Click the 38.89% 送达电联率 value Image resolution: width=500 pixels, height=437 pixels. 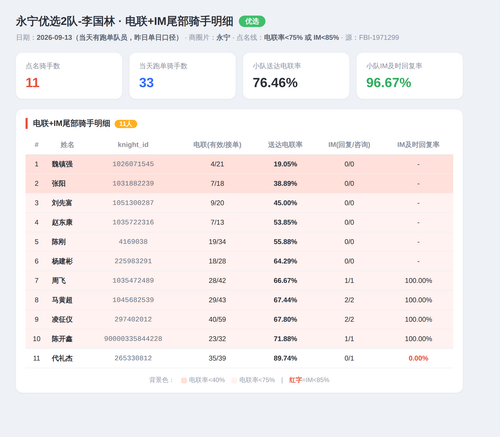coord(285,183)
